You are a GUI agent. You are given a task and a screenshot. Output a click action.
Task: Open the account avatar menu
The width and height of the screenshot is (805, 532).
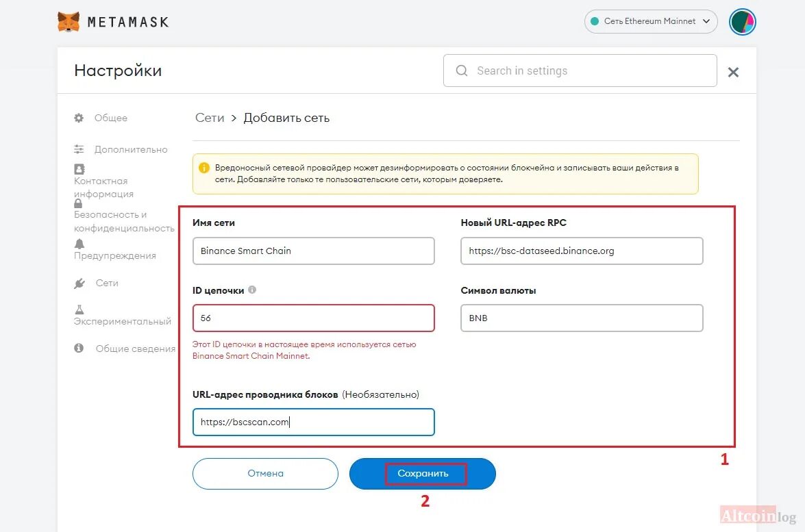click(743, 22)
